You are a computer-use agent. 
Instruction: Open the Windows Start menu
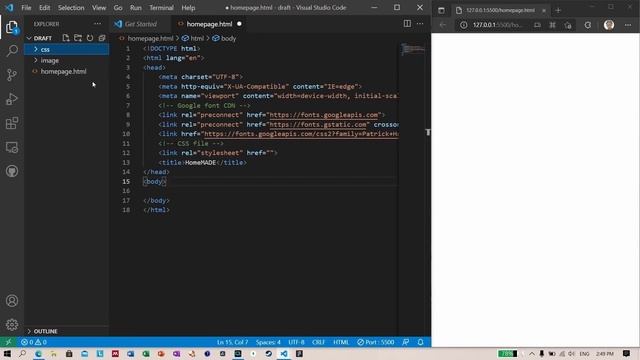[7, 353]
